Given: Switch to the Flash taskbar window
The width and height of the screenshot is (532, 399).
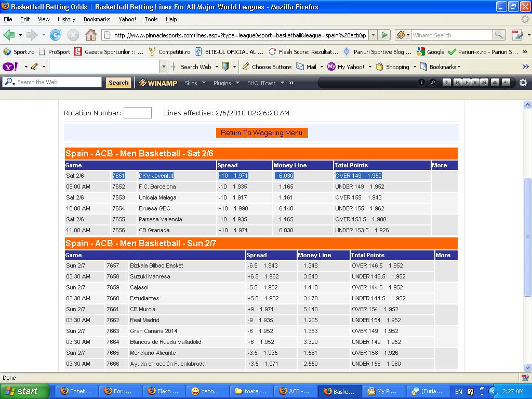Looking at the screenshot, I should [164, 391].
